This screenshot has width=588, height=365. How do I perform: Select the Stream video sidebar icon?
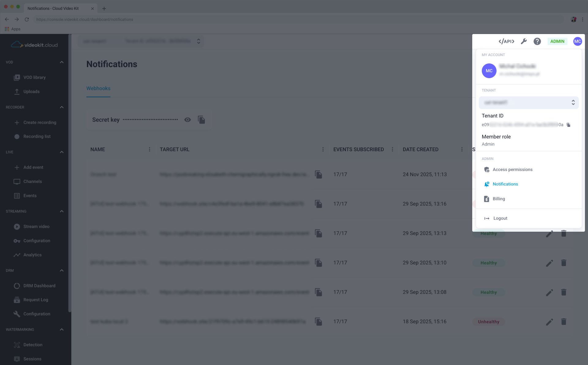pos(17,226)
